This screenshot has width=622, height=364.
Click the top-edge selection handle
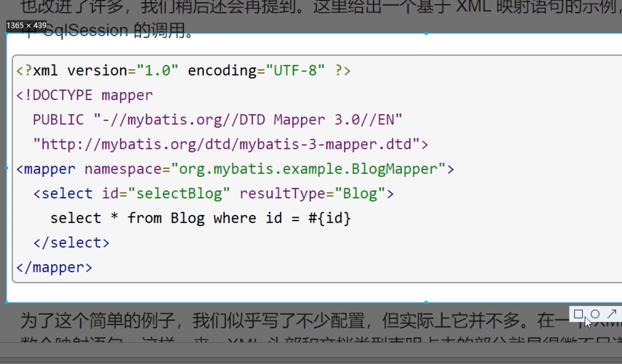(x=425, y=33)
